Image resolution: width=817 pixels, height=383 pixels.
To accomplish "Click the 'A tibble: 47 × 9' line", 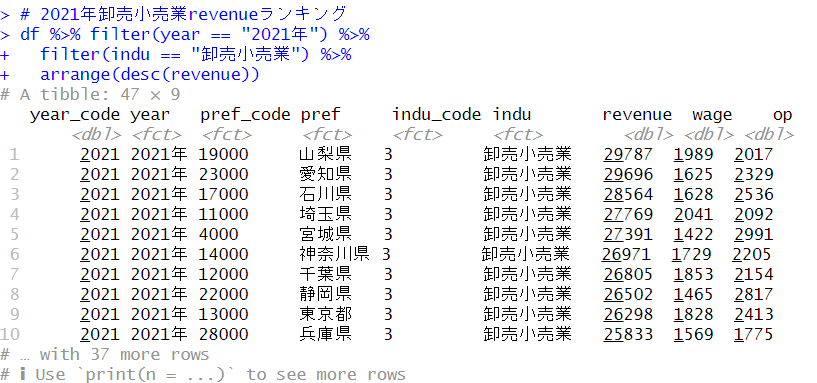I will (x=90, y=94).
